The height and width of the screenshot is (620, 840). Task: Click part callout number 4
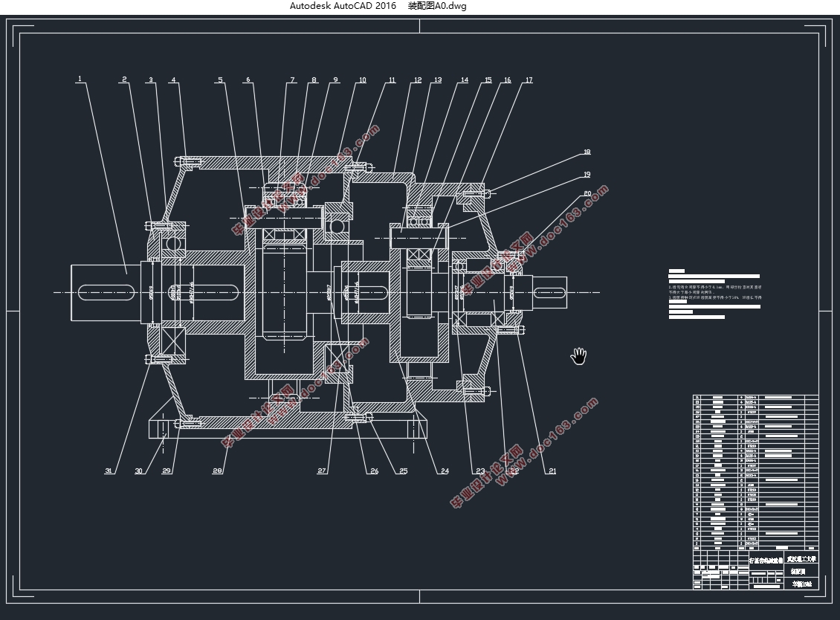[173, 80]
